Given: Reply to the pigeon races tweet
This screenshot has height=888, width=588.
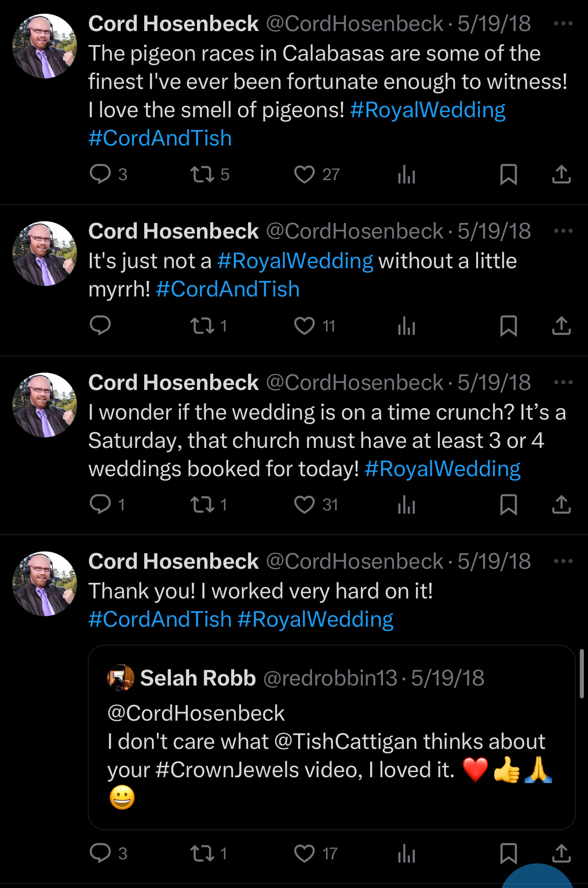Looking at the screenshot, I should point(100,174).
